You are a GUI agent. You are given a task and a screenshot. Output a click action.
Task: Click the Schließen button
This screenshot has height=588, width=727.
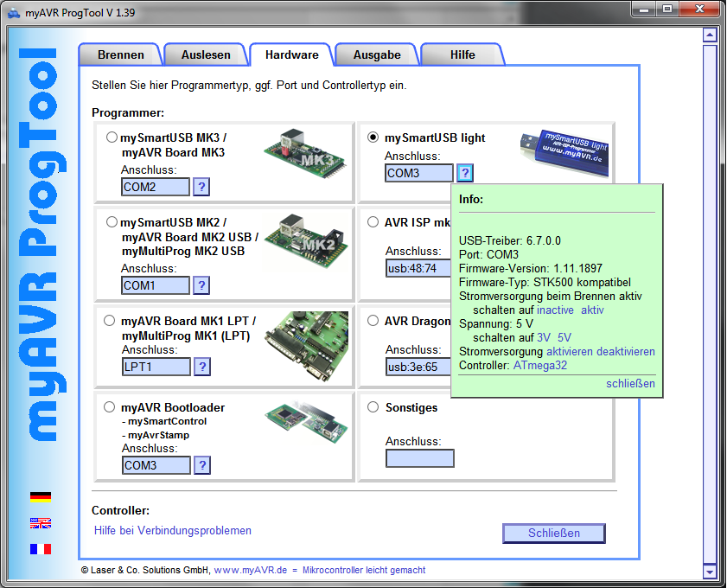[554, 534]
